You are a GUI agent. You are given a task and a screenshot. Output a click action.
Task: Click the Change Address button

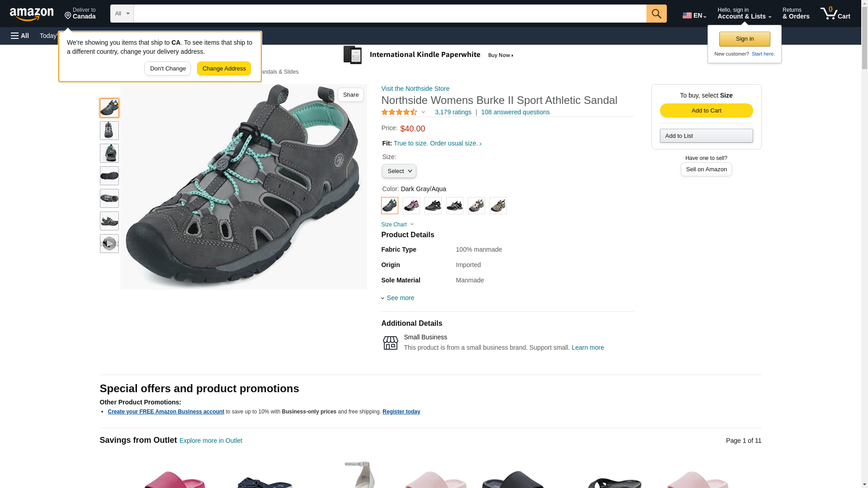click(x=224, y=69)
